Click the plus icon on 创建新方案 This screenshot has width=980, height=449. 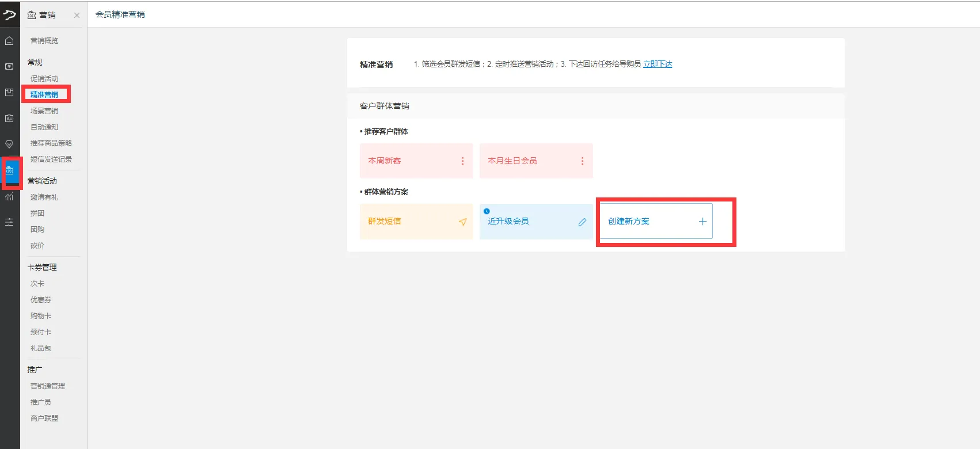pyautogui.click(x=702, y=221)
